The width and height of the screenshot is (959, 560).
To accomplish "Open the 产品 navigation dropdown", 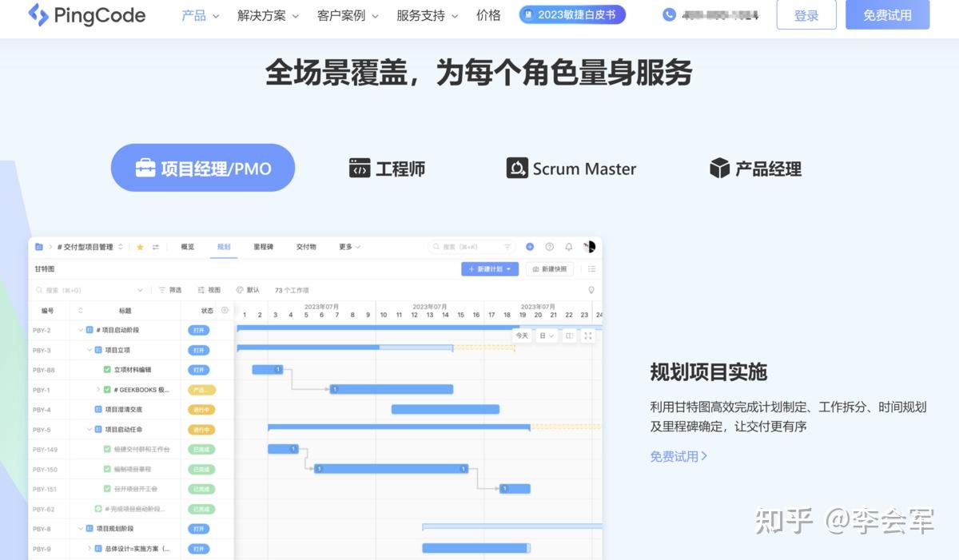I will coord(200,15).
